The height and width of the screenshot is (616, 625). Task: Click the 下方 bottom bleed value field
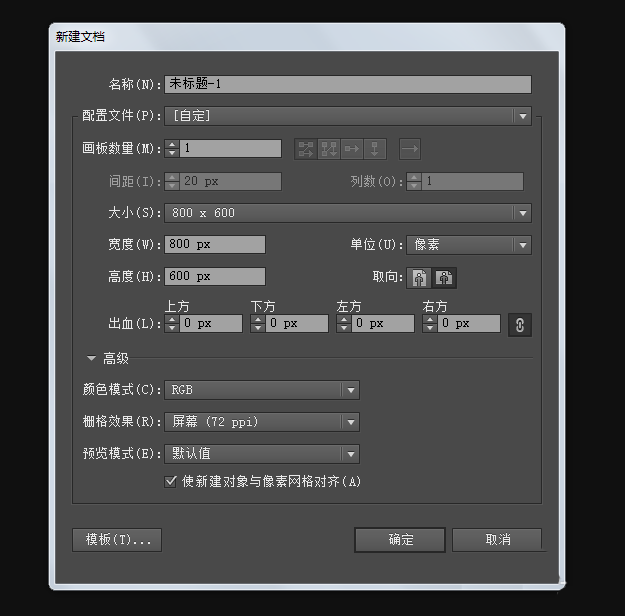coord(297,323)
